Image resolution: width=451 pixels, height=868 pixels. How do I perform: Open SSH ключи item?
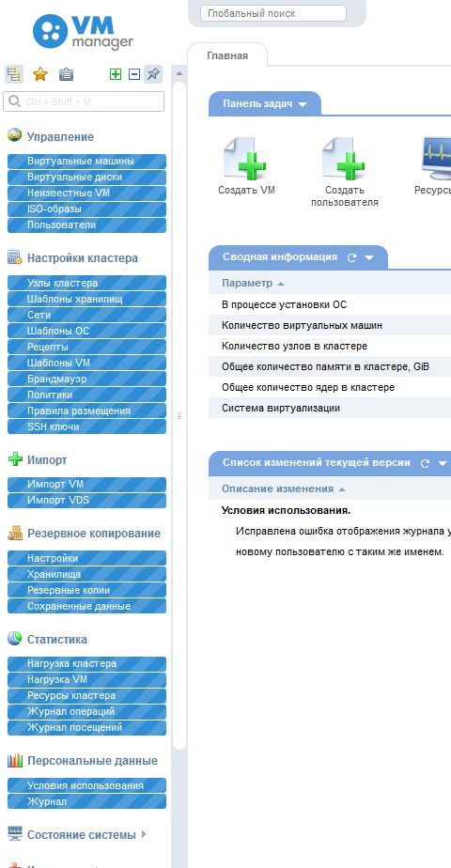pos(86,427)
